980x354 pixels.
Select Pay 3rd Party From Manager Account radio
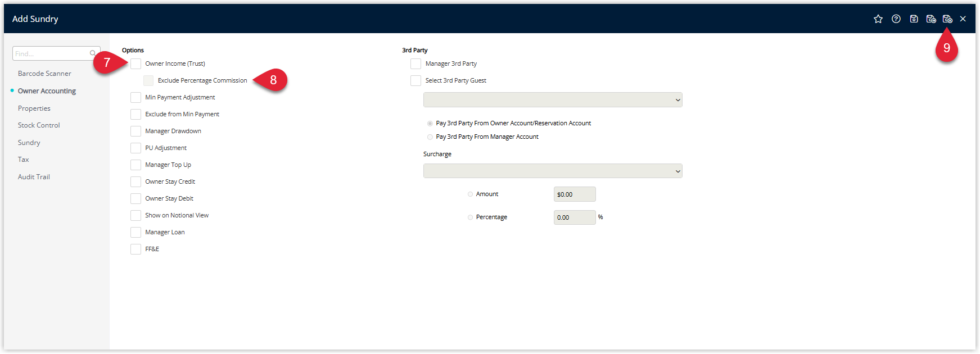tap(430, 137)
